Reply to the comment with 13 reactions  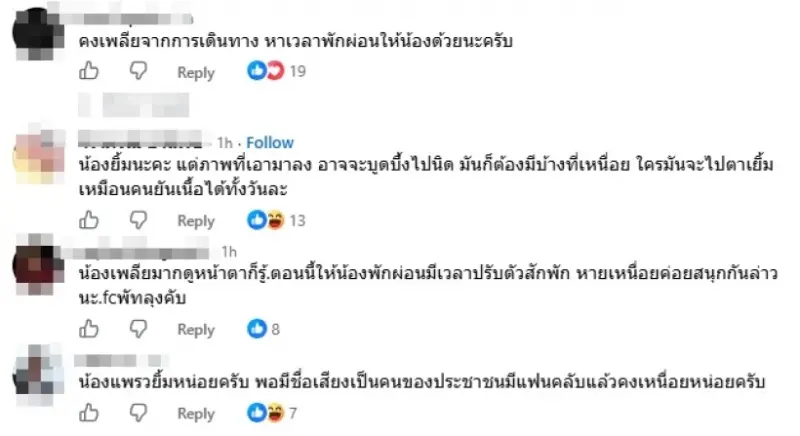coord(196,221)
